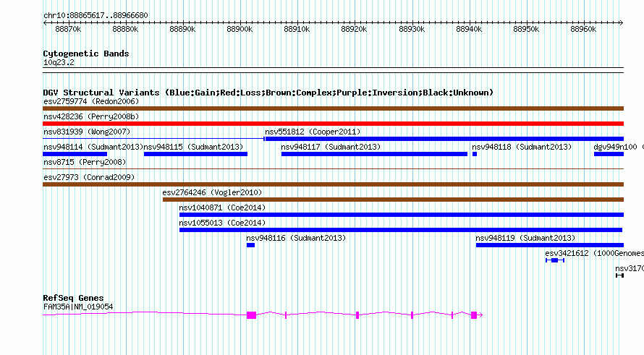Screen dimensions: 644x355
Task: Click the small blue nsv948116 feature
Action: [250, 245]
